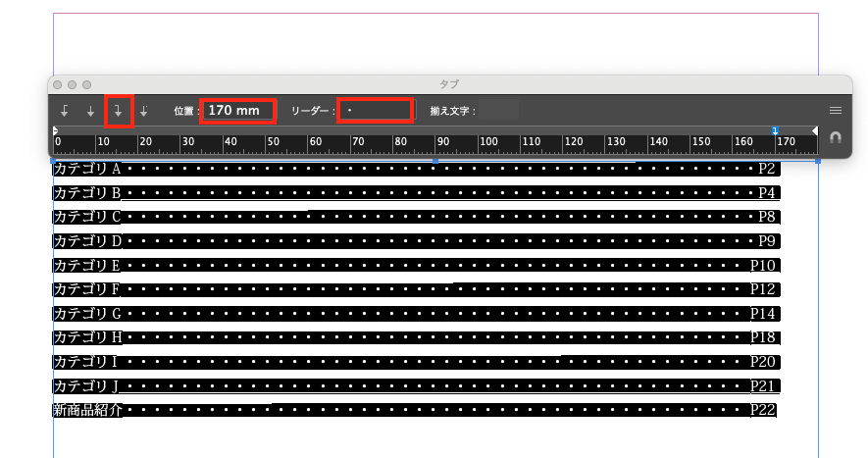Open the Tabs panel hamburger menu
This screenshot has height=458, width=868.
pos(836,111)
